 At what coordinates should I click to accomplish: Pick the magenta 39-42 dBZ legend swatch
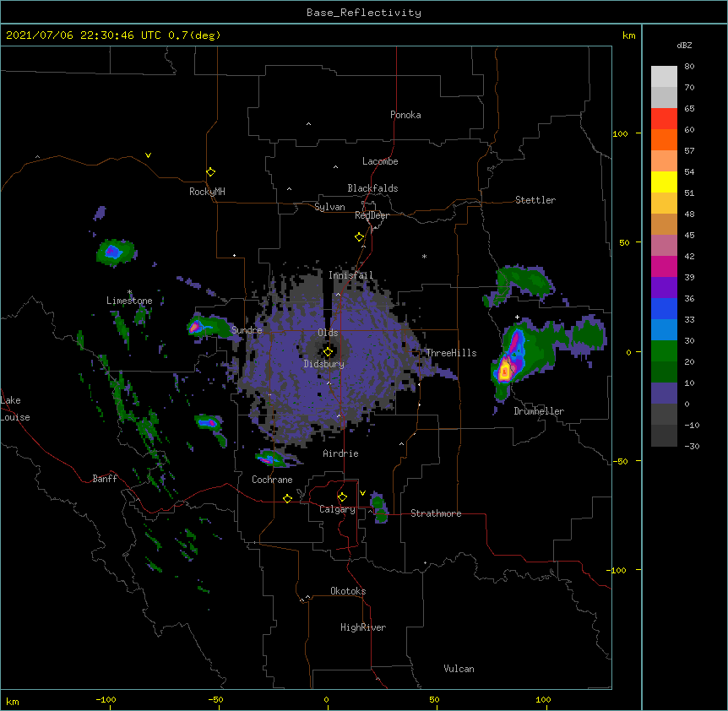click(x=664, y=266)
